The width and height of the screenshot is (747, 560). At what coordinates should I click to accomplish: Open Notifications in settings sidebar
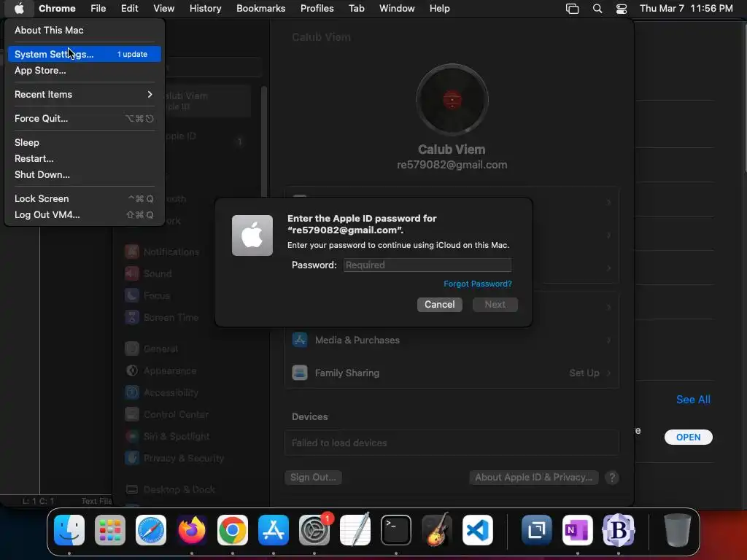162,252
